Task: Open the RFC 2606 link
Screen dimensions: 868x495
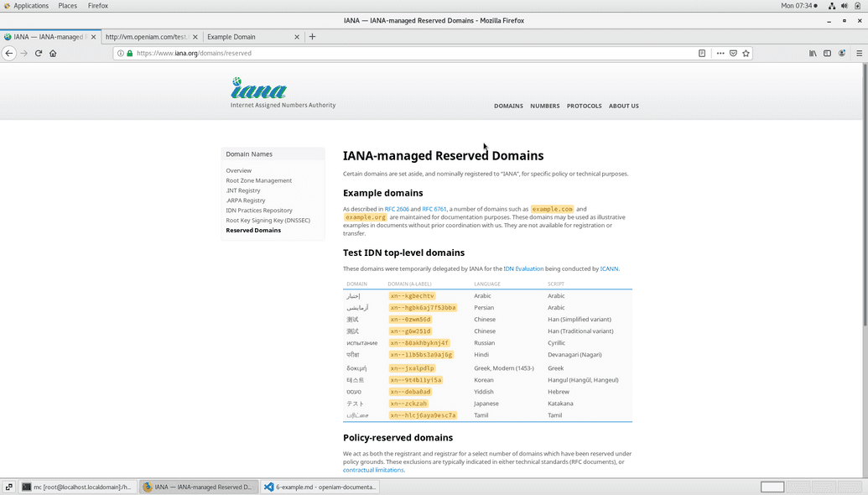Action: coord(397,209)
